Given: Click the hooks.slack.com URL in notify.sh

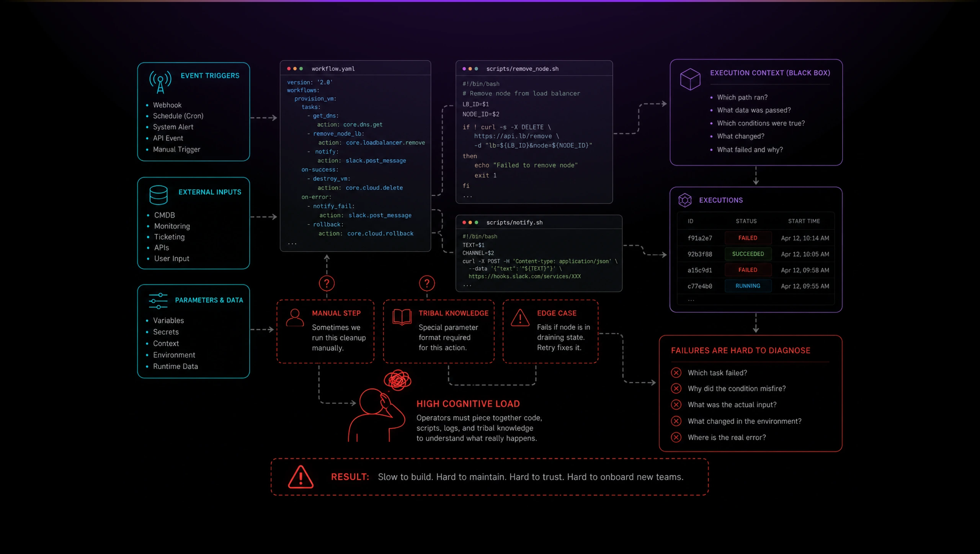Looking at the screenshot, I should click(524, 276).
